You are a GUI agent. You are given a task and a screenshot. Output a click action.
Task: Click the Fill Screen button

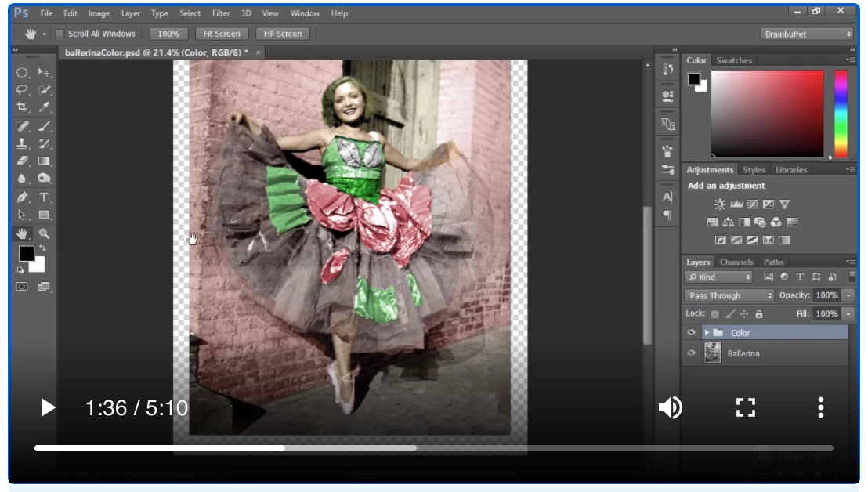pyautogui.click(x=282, y=34)
